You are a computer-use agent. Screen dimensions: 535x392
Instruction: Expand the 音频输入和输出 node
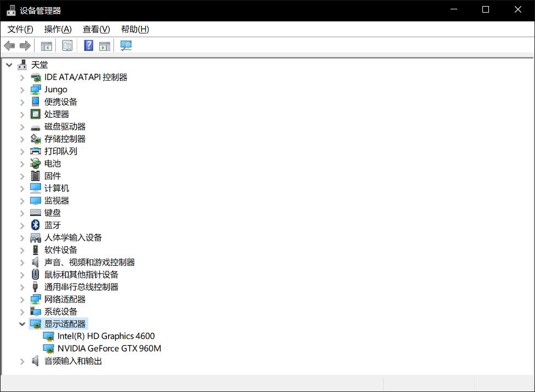click(22, 361)
